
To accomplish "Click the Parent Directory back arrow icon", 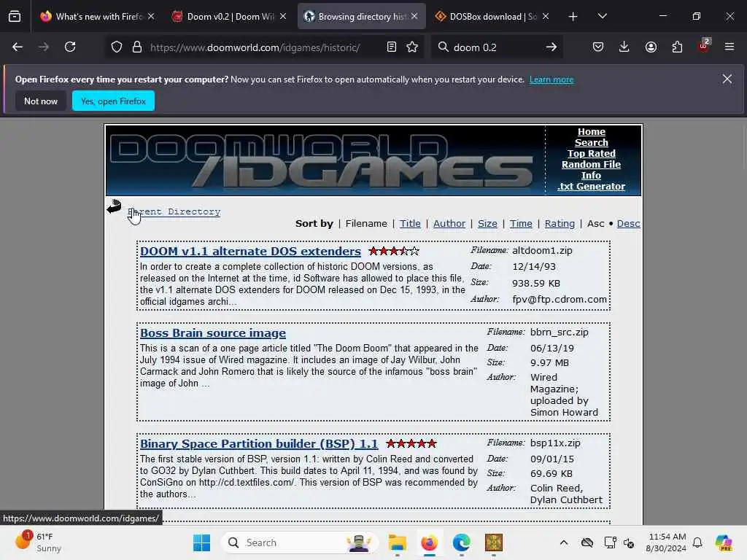I will pyautogui.click(x=114, y=206).
